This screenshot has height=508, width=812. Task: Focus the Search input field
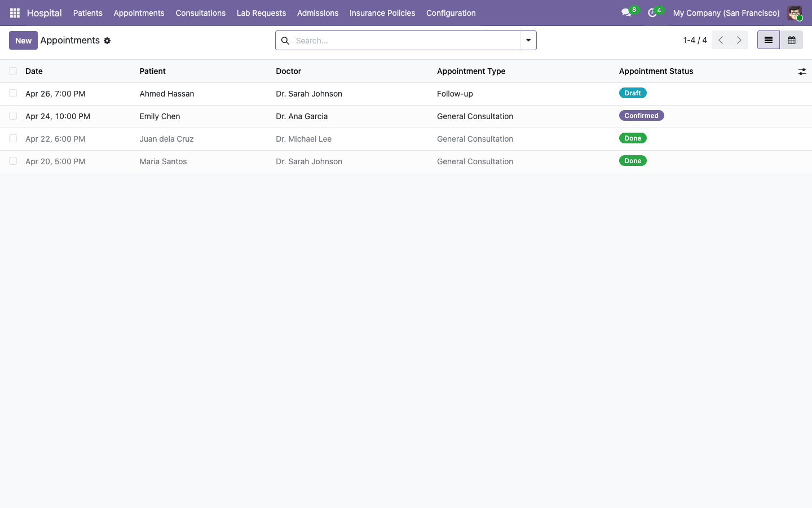(x=406, y=41)
